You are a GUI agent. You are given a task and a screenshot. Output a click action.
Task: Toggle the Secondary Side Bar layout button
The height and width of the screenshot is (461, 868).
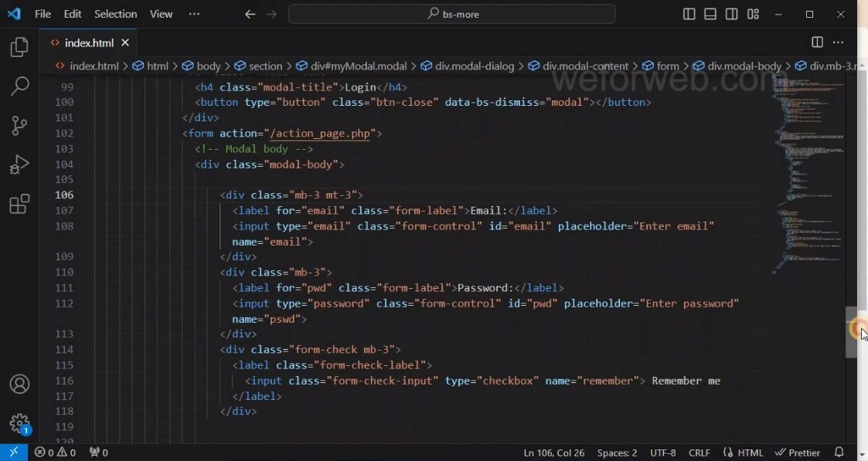click(731, 14)
